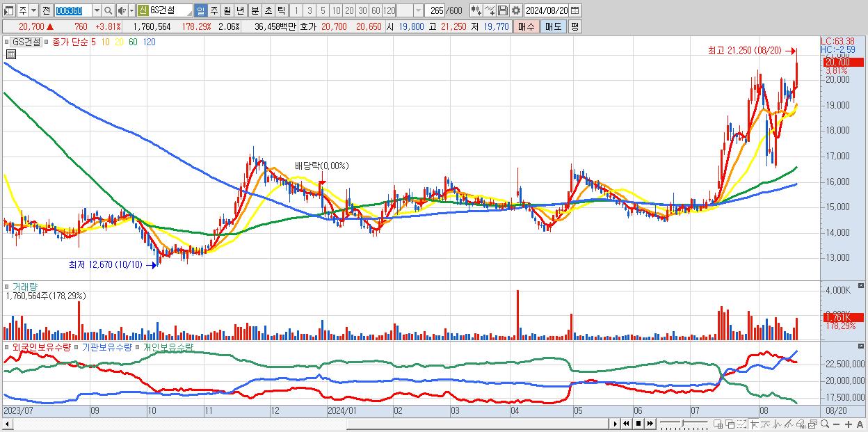Open chart settings gear icon
This screenshot has width=868, height=432.
click(515, 10)
